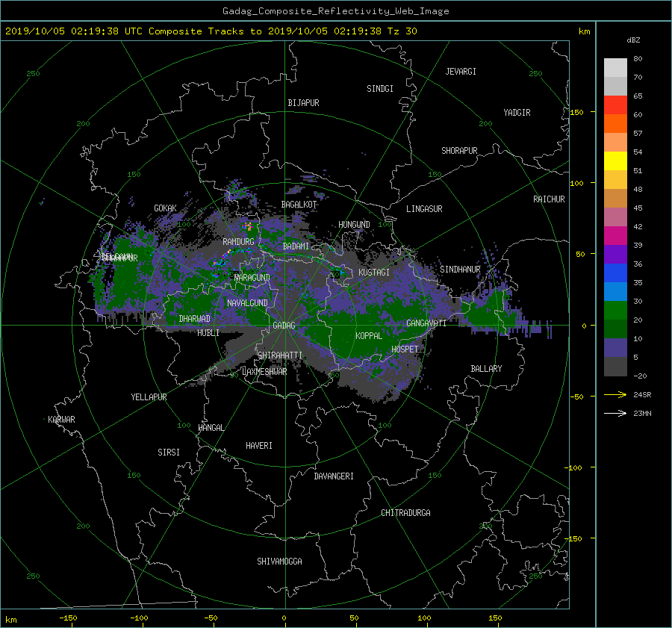Click the SINDGI city label
The width and height of the screenshot is (672, 628).
(380, 89)
